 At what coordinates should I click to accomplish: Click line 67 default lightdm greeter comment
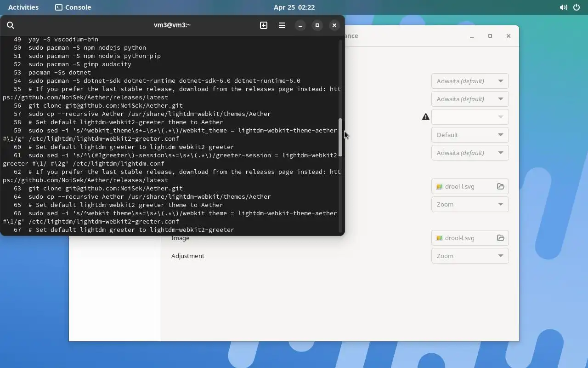pyautogui.click(x=131, y=230)
